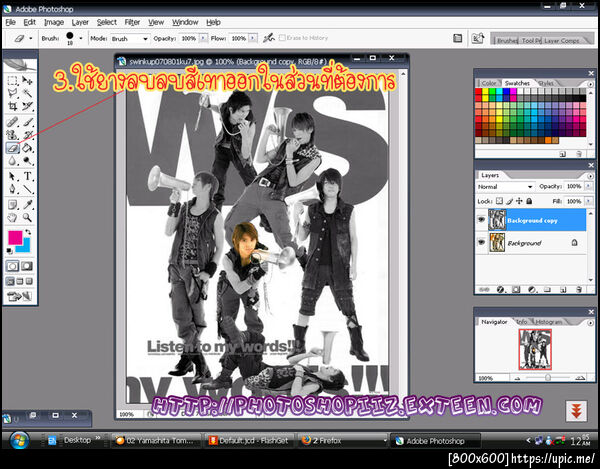Select the Hand tool
This screenshot has width=600, height=469.
click(12, 218)
